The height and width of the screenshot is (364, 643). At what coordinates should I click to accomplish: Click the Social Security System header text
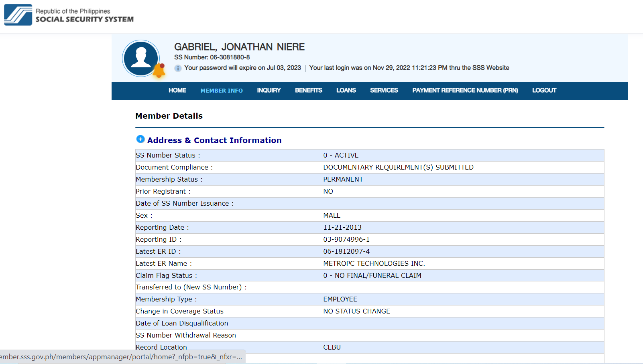coord(84,19)
